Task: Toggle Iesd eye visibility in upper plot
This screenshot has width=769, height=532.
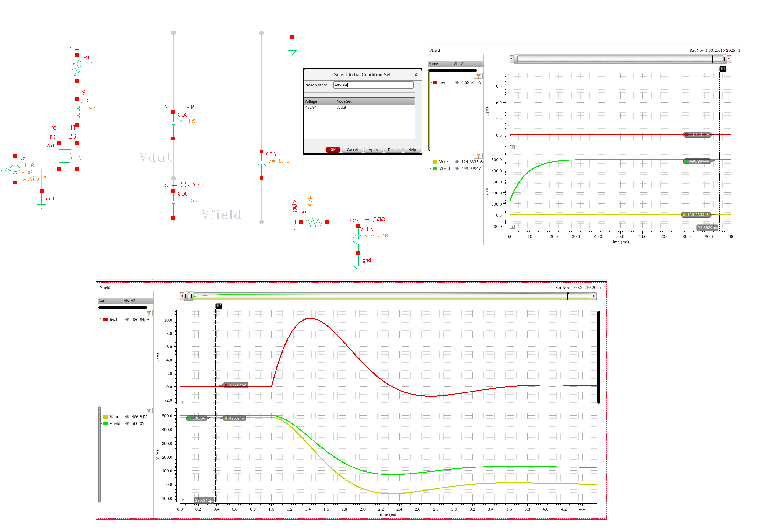Action: pyautogui.click(x=457, y=82)
